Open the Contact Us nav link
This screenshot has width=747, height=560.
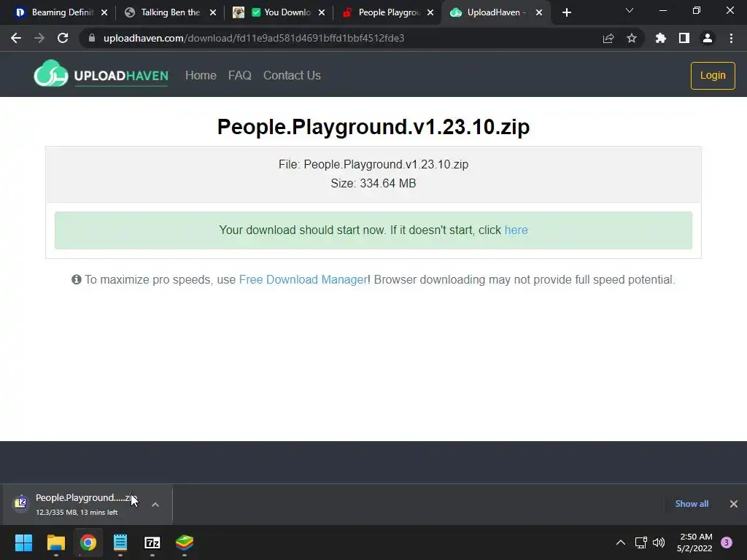(292, 75)
